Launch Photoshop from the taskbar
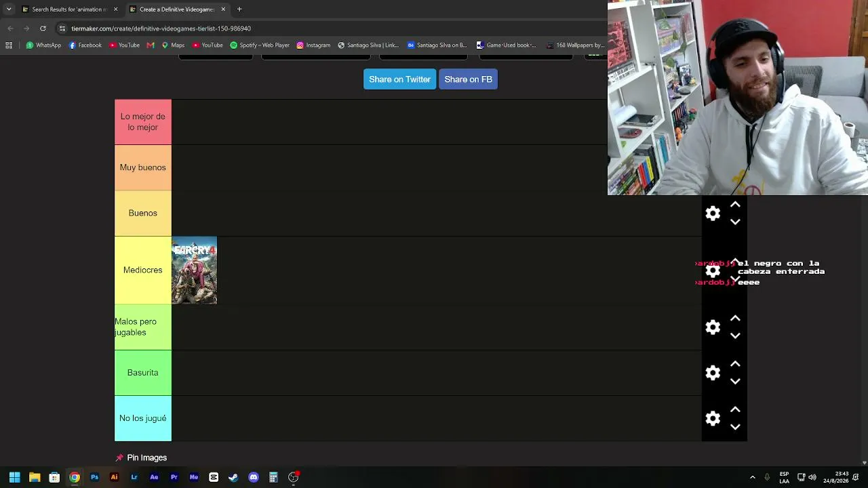 [x=94, y=477]
